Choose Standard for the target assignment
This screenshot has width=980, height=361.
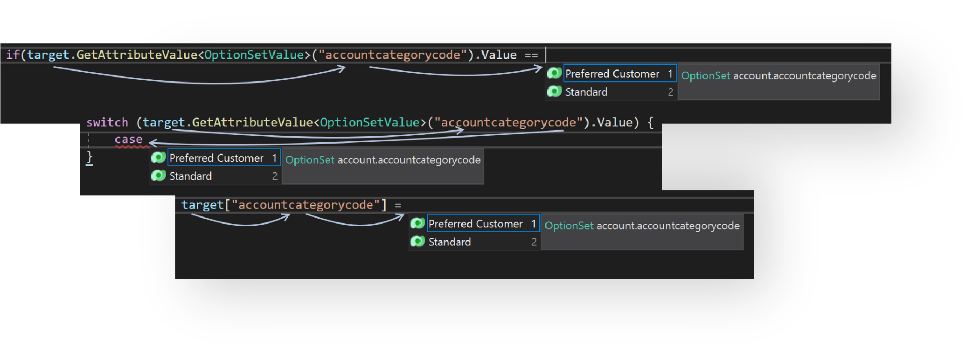click(483, 242)
